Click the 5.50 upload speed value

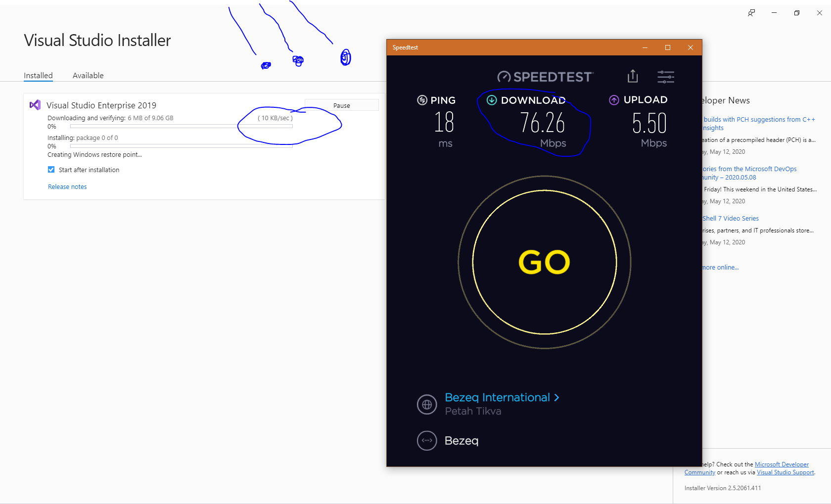coord(649,123)
